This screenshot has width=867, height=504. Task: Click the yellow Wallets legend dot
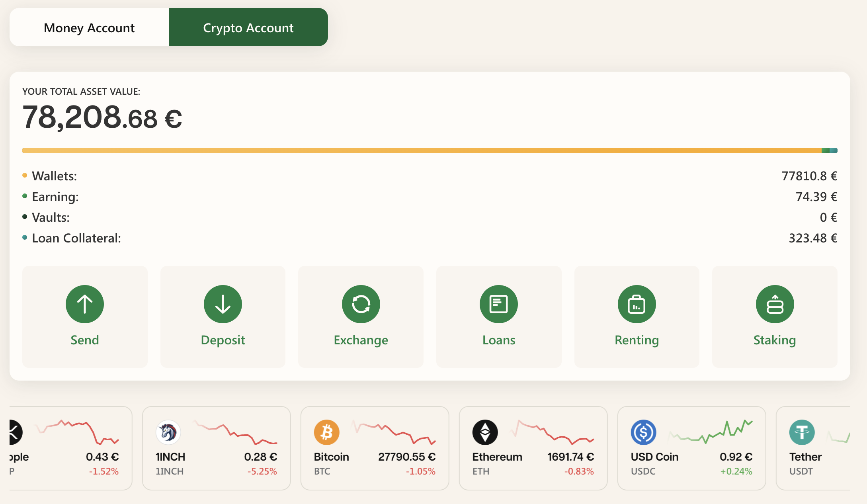(x=25, y=175)
